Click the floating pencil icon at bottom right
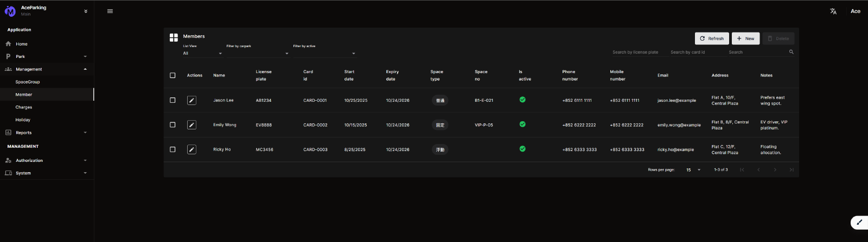Image resolution: width=868 pixels, height=242 pixels. click(859, 222)
